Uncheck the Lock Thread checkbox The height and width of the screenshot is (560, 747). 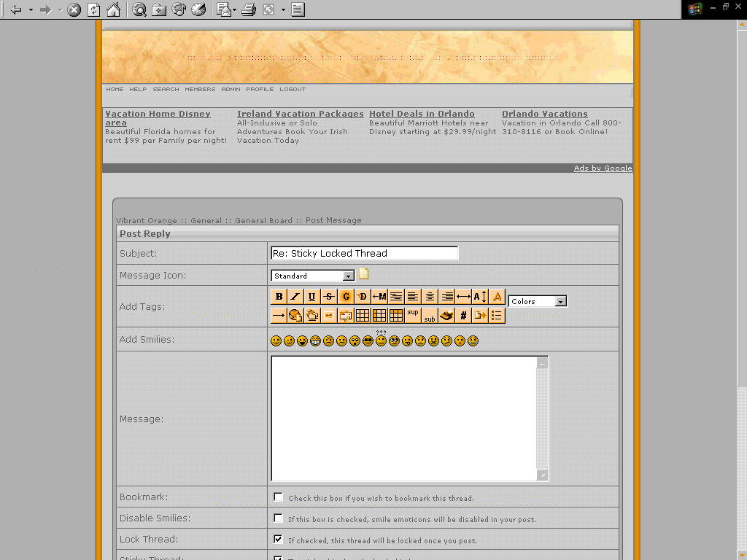tap(278, 539)
